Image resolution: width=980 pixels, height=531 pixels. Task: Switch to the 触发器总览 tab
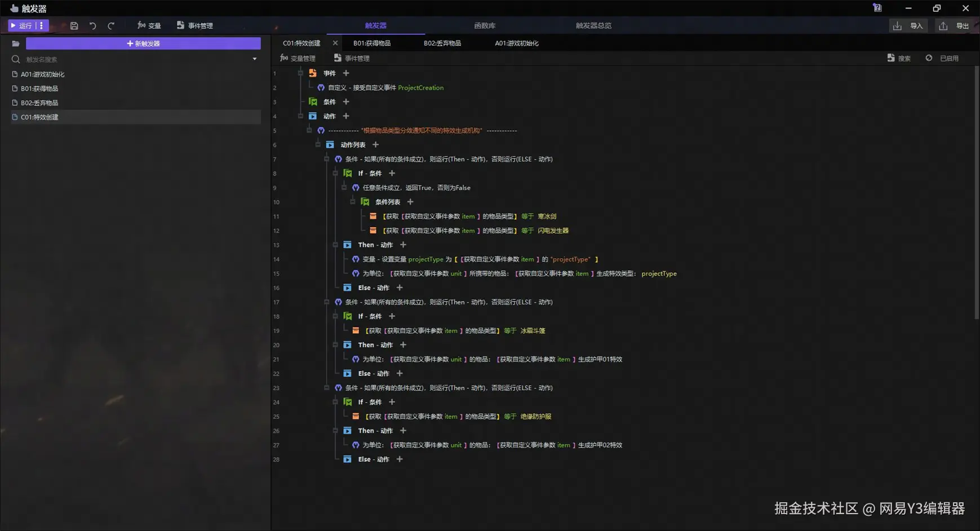[593, 26]
